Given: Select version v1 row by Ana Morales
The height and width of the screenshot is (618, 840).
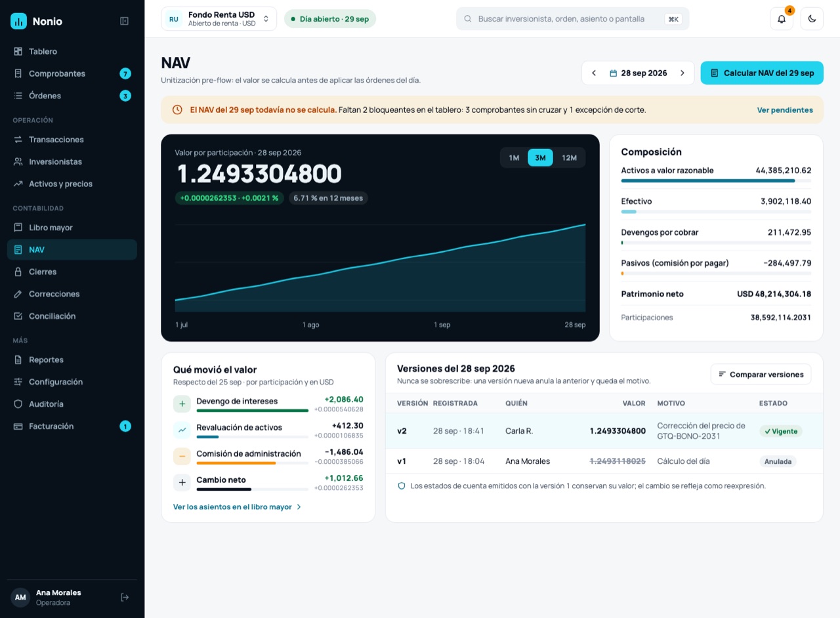Looking at the screenshot, I should tap(604, 461).
